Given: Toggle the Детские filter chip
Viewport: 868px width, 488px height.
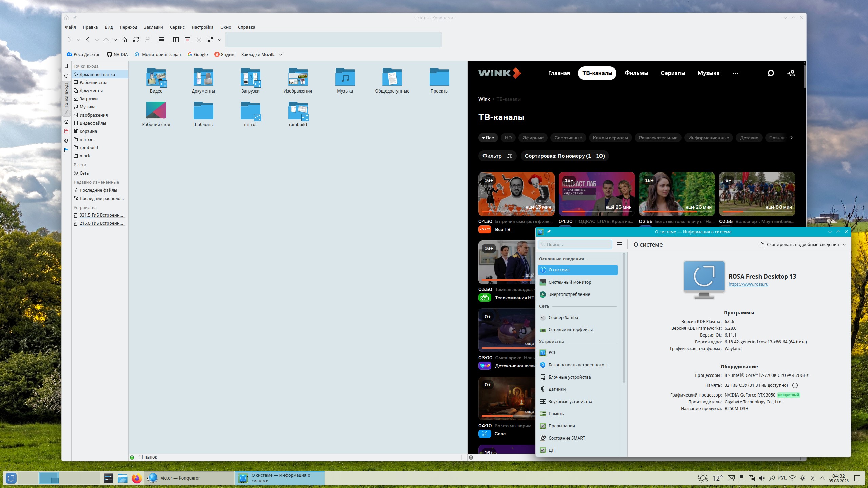Looking at the screenshot, I should tap(749, 138).
